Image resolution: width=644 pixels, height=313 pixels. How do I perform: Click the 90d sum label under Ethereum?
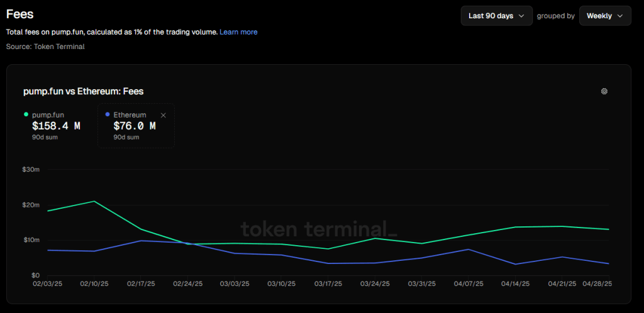click(x=126, y=137)
